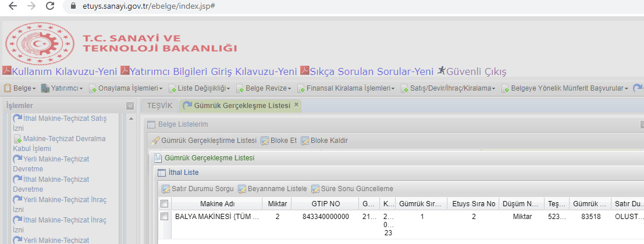This screenshot has width=644, height=244.
Task: Click Beyanname Listele button
Action: click(x=272, y=189)
